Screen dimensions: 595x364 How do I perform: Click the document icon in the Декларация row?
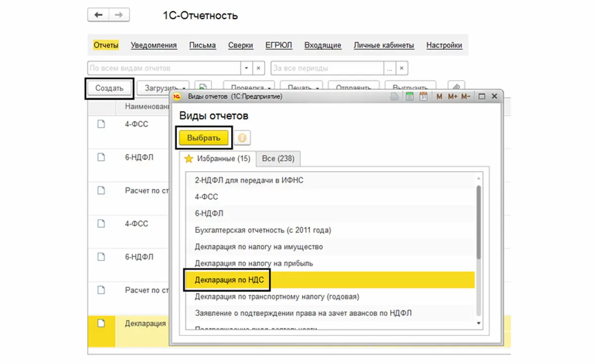[x=101, y=323]
